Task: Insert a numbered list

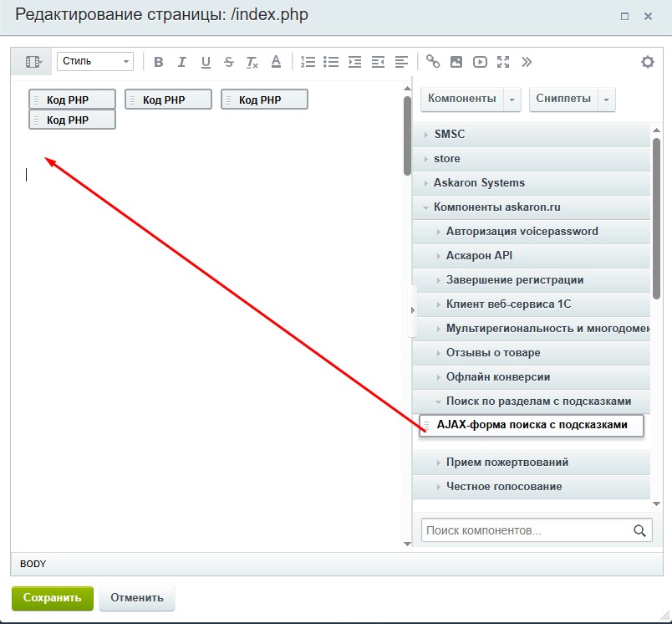Action: [x=308, y=62]
